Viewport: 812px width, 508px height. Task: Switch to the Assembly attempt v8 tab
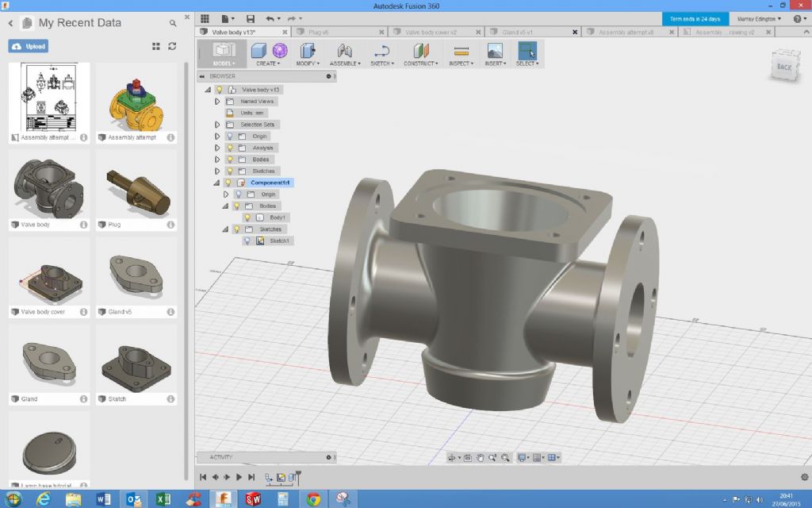click(630, 32)
